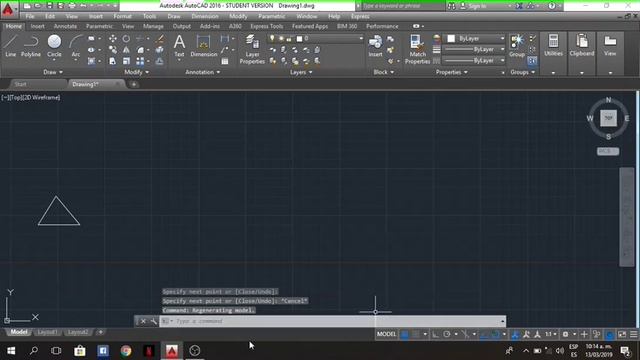640x360 pixels.
Task: Toggle snap mode in status bar
Action: (416, 334)
